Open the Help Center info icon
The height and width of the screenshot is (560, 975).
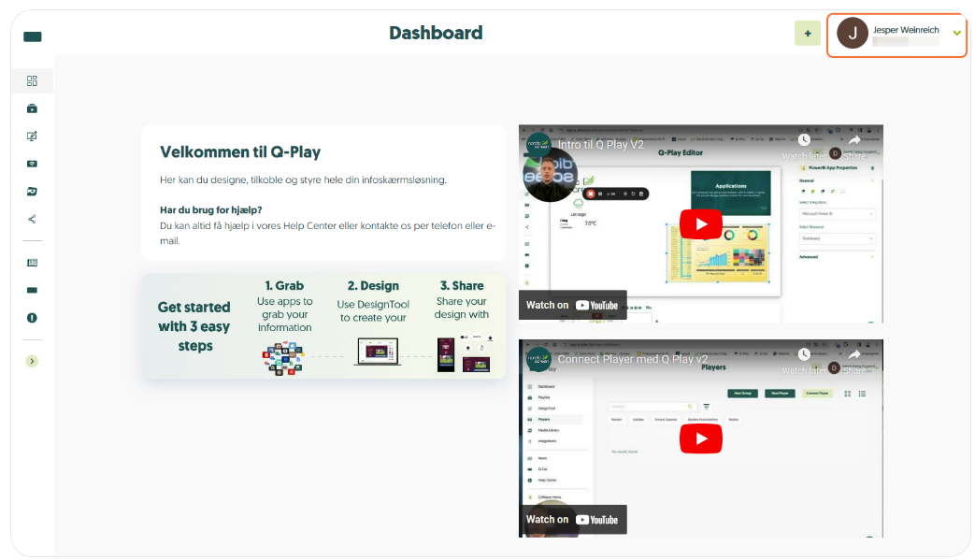[x=32, y=318]
